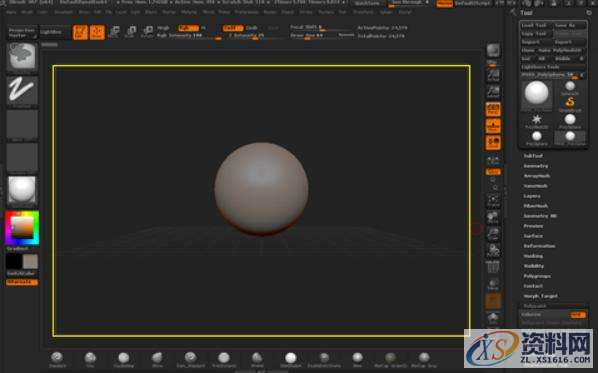Image resolution: width=598 pixels, height=373 pixels.
Task: Open the Document menu
Action: pos(64,12)
